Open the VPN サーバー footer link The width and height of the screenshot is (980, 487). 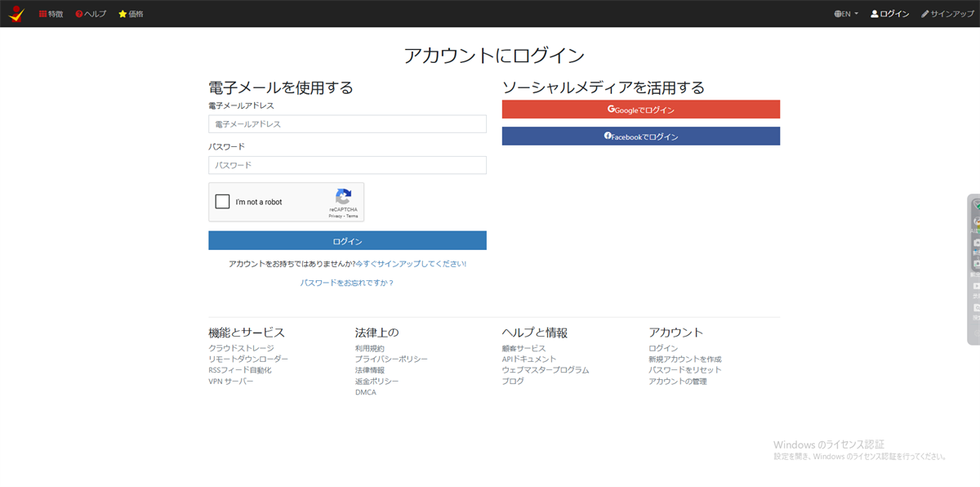tap(231, 381)
